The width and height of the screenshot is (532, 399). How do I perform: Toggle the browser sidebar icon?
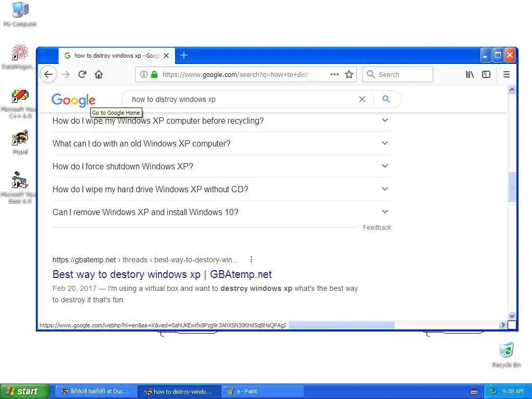(486, 74)
